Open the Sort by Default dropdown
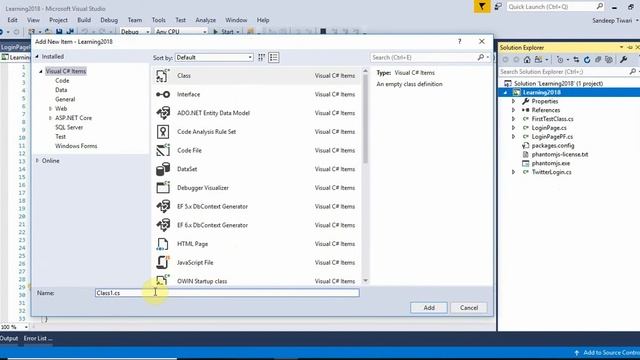The width and height of the screenshot is (640, 360). (214, 58)
